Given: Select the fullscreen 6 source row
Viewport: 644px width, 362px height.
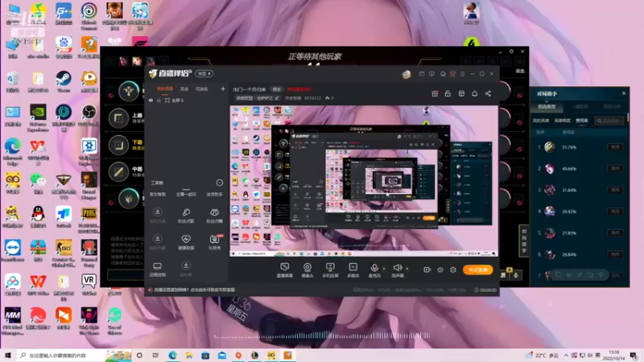Looking at the screenshot, I should [x=187, y=101].
